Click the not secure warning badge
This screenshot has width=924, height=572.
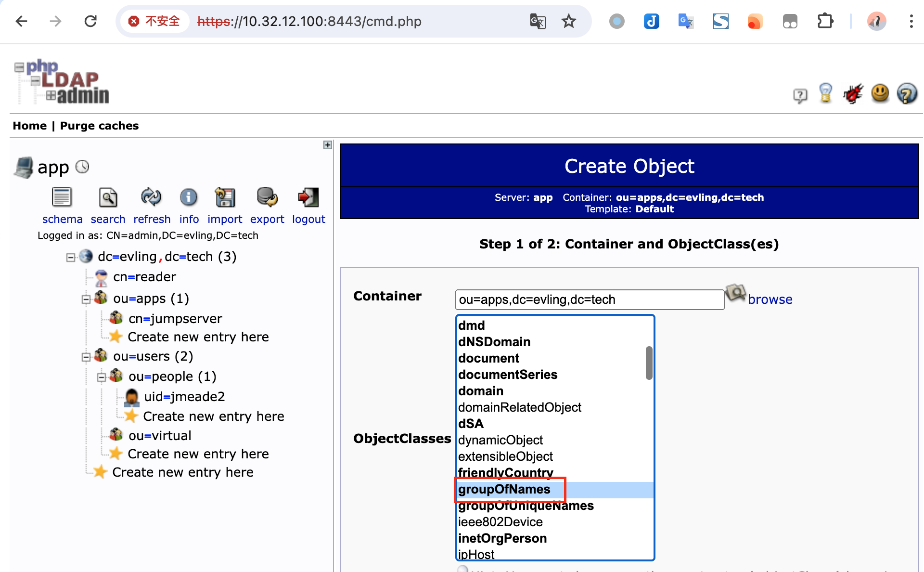pos(154,21)
